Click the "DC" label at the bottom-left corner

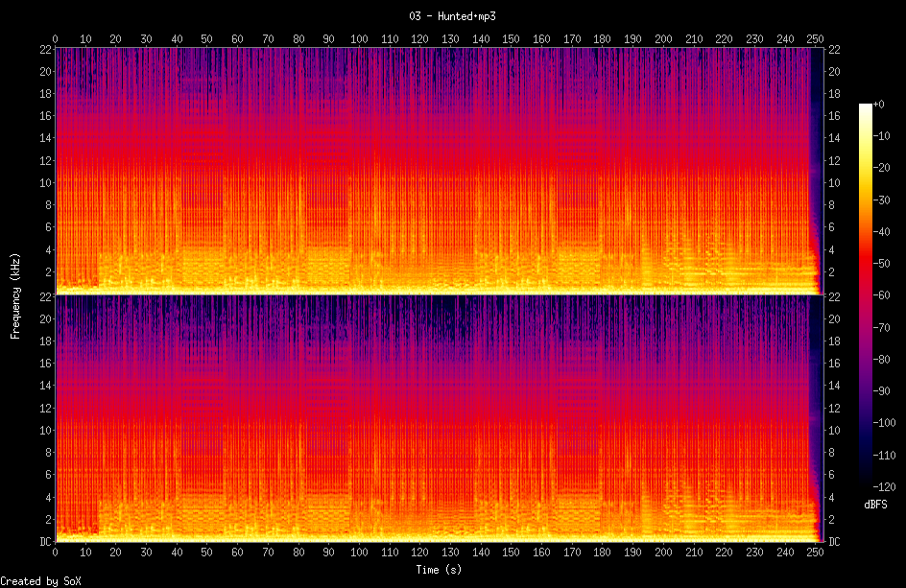click(x=44, y=542)
